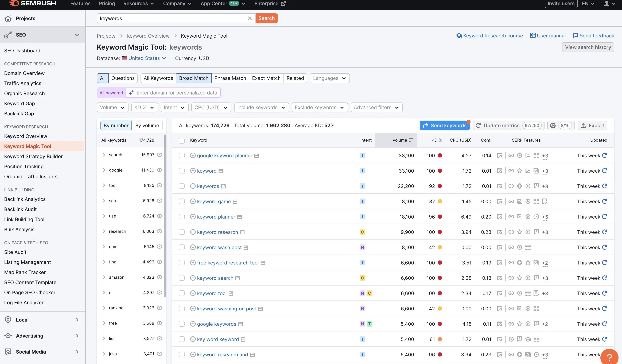The image size is (622, 364).
Task: Open CPC (USD) filter dropdown
Action: [x=211, y=107]
